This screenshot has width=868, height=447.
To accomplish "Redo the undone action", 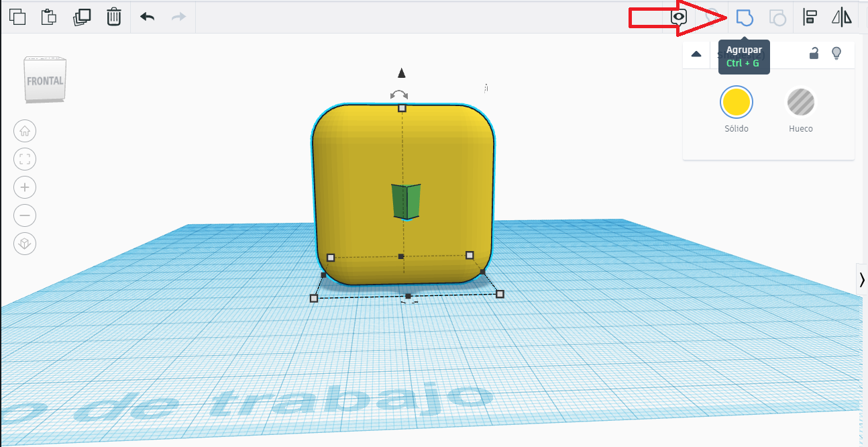I will tap(178, 17).
